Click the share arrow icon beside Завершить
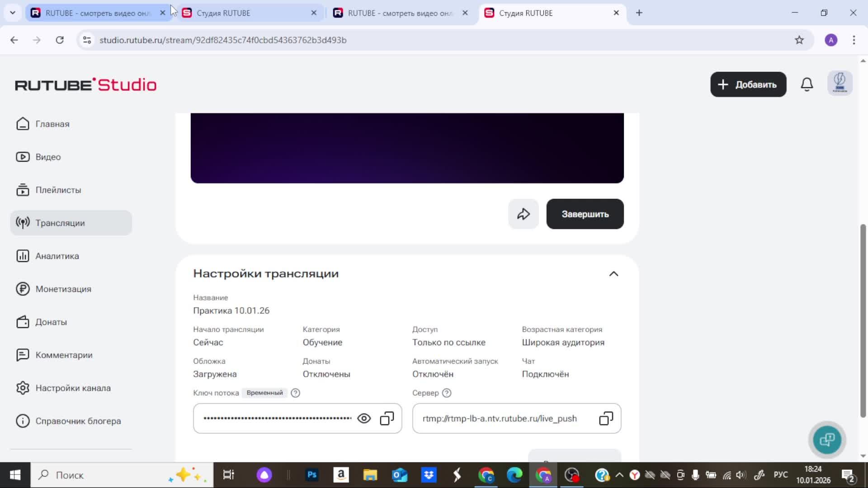This screenshot has width=868, height=488. (x=523, y=214)
